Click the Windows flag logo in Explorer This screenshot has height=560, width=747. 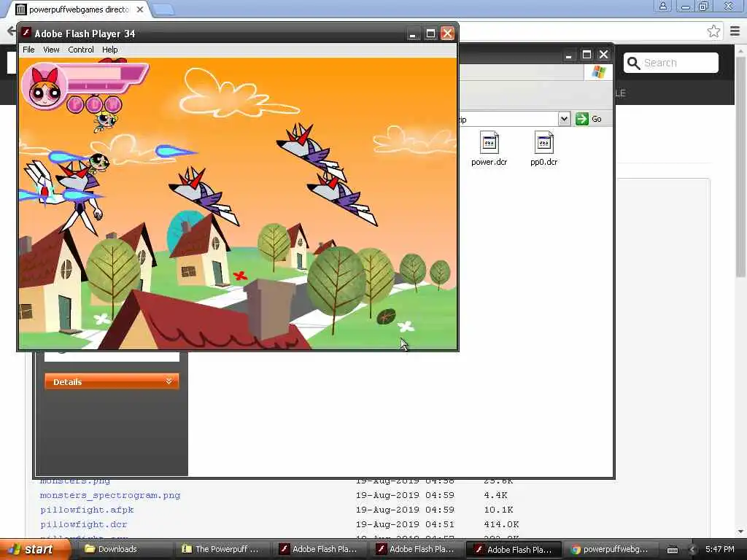pos(598,72)
